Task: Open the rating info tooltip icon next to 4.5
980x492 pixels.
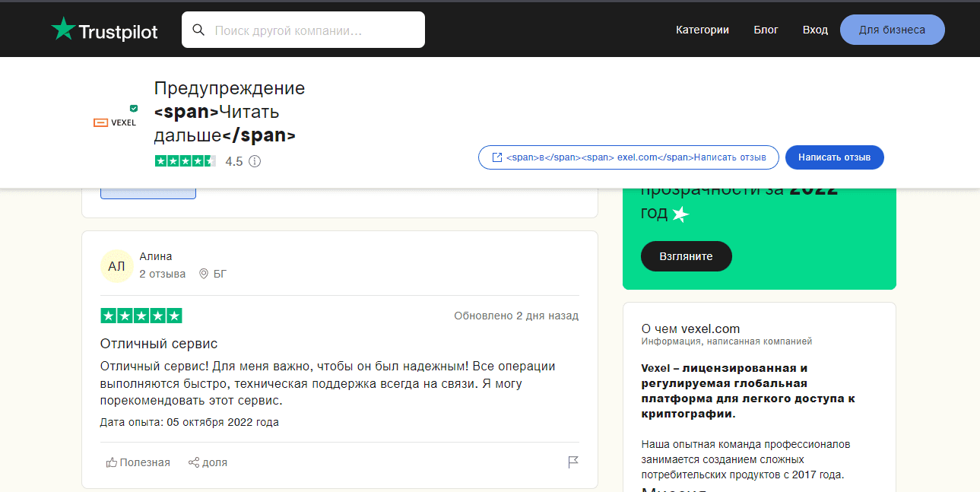Action: (253, 161)
